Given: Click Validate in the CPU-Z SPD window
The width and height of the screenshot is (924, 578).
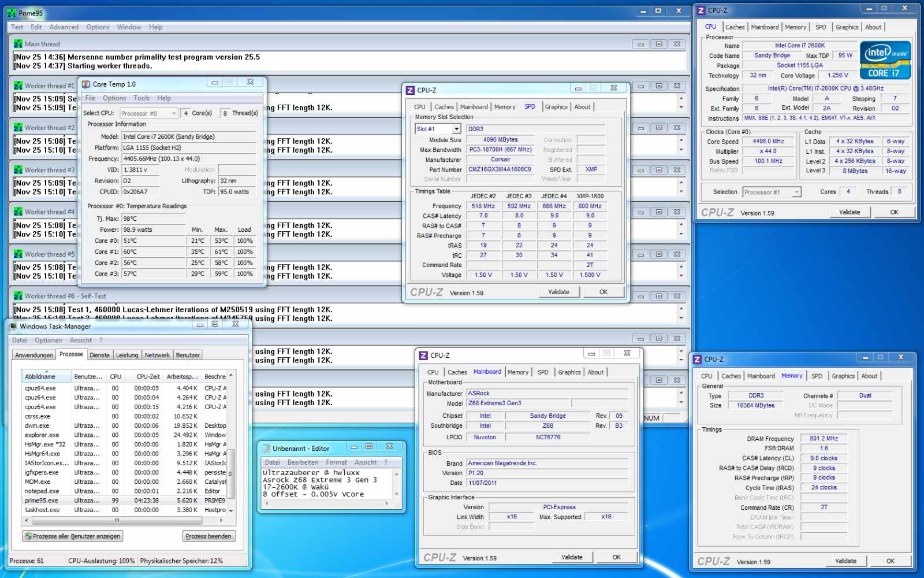Looking at the screenshot, I should (x=558, y=292).
